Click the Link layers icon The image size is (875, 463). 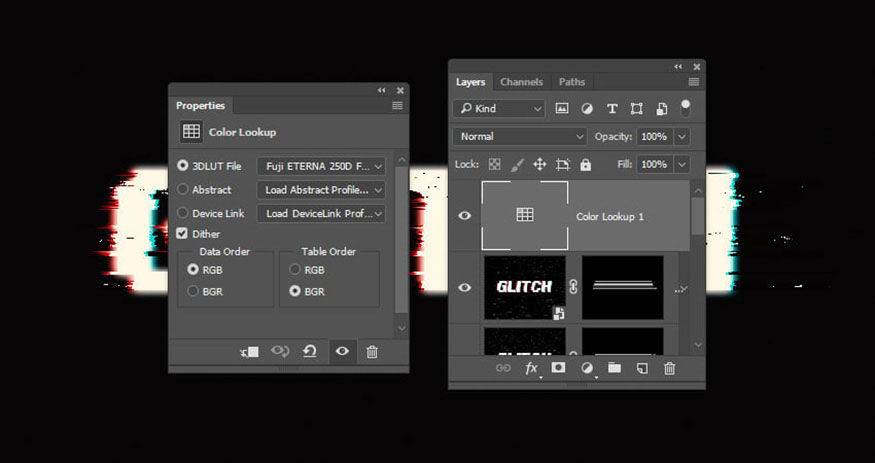503,368
